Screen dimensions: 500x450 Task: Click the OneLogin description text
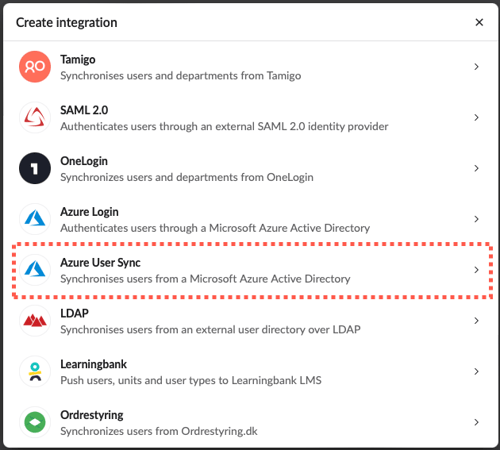(x=187, y=177)
